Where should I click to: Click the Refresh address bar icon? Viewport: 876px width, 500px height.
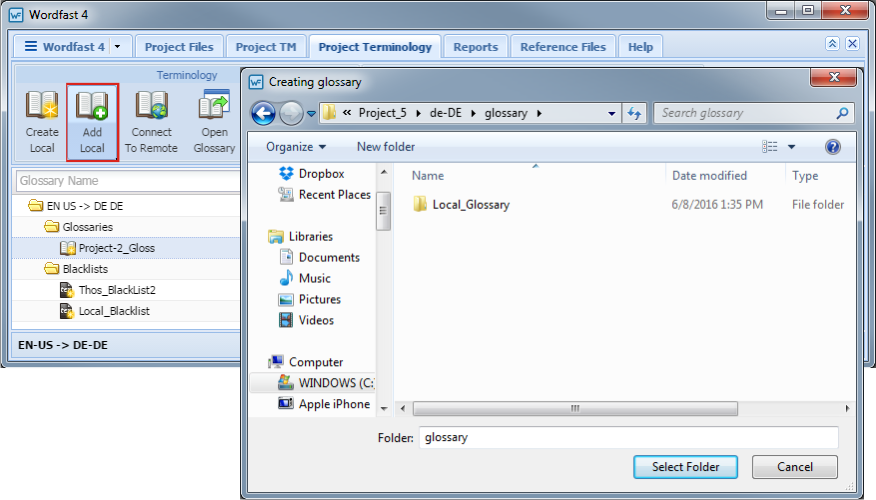point(634,113)
